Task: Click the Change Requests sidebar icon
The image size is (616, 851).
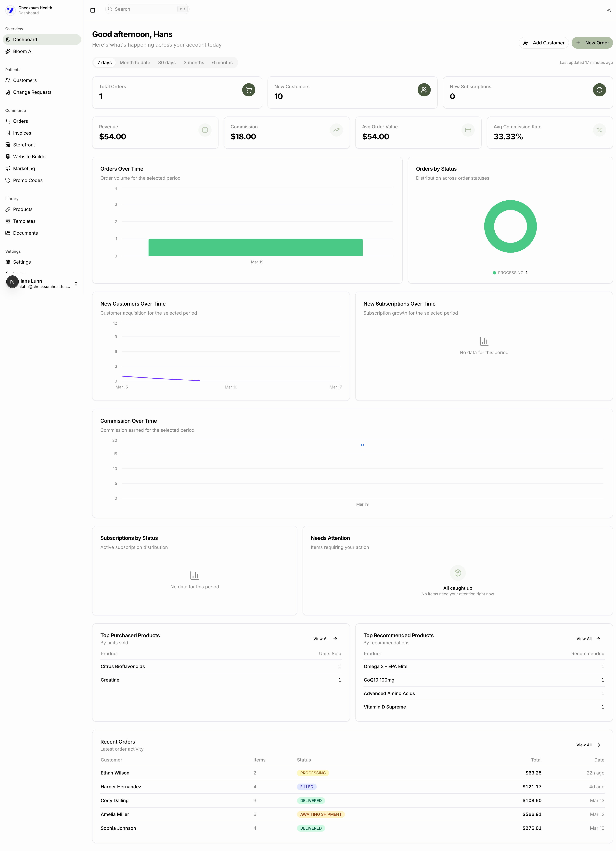Action: 8,92
